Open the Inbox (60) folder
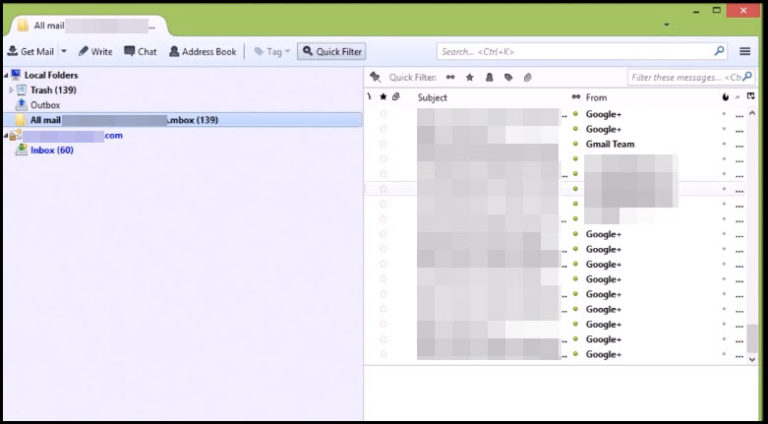 (x=52, y=150)
